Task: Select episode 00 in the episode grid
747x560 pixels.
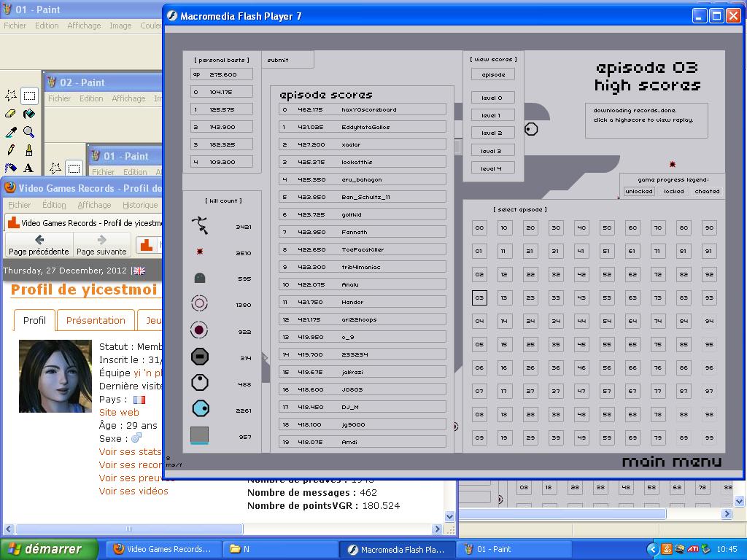Action: pos(479,227)
